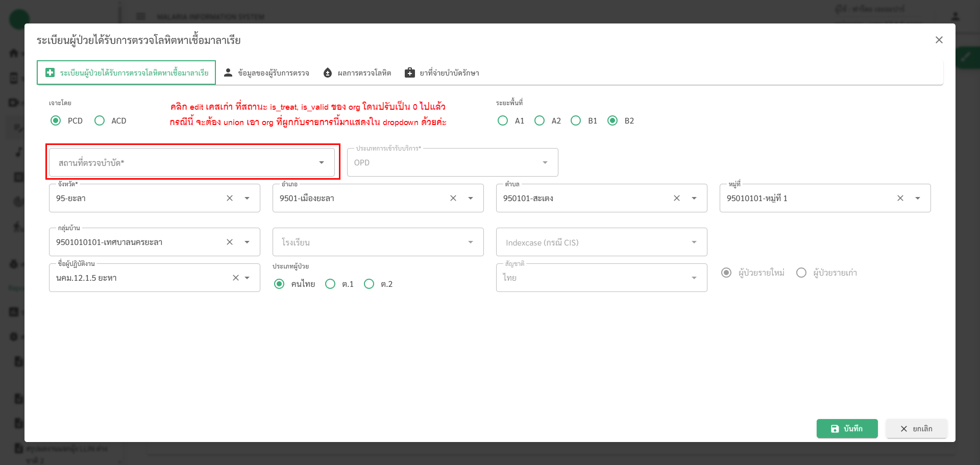Click the บันทึก save button

point(847,429)
